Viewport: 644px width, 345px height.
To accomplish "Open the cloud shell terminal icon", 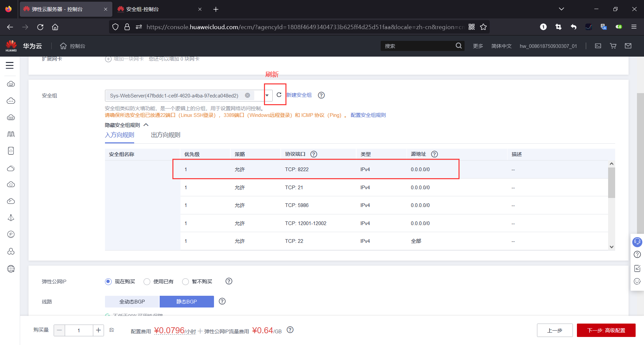I will (598, 46).
